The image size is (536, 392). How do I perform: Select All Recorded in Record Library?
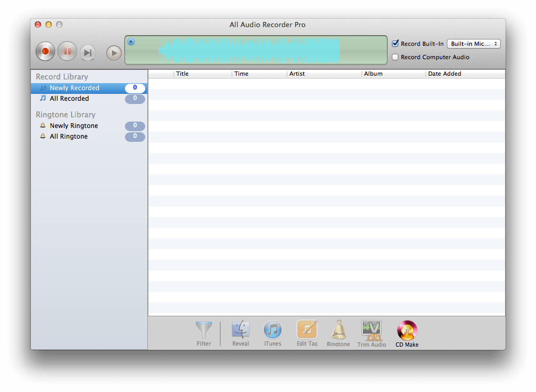click(89, 99)
